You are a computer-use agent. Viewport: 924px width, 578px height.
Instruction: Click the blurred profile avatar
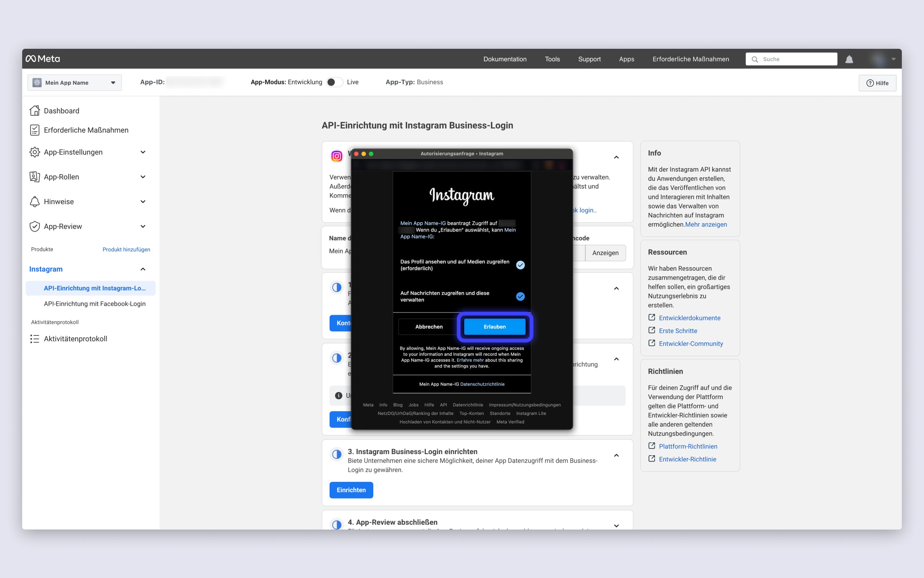coord(878,59)
